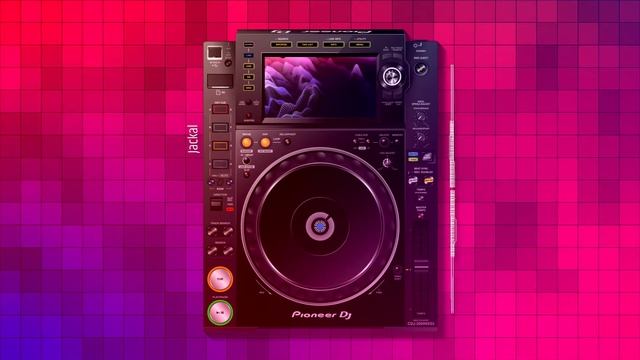Click the small black knob below loop in

246,160
